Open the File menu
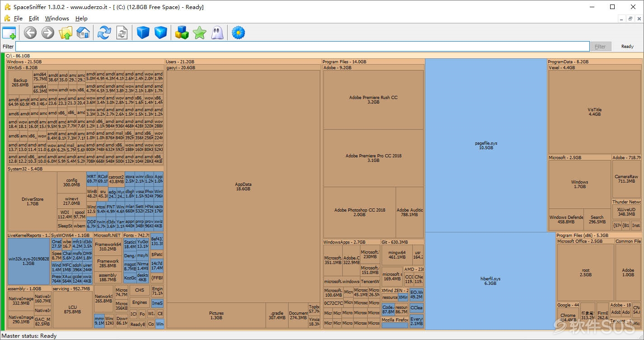The image size is (644, 340). tap(18, 19)
